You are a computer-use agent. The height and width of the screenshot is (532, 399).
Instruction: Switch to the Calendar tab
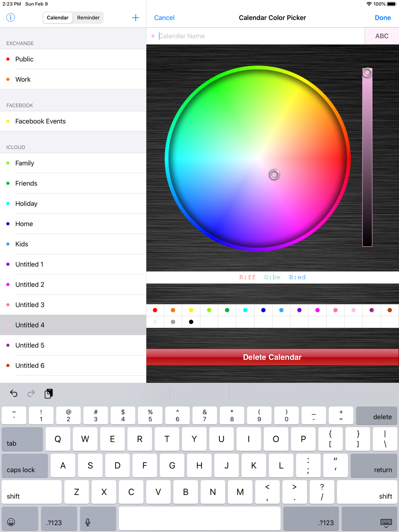[58, 18]
